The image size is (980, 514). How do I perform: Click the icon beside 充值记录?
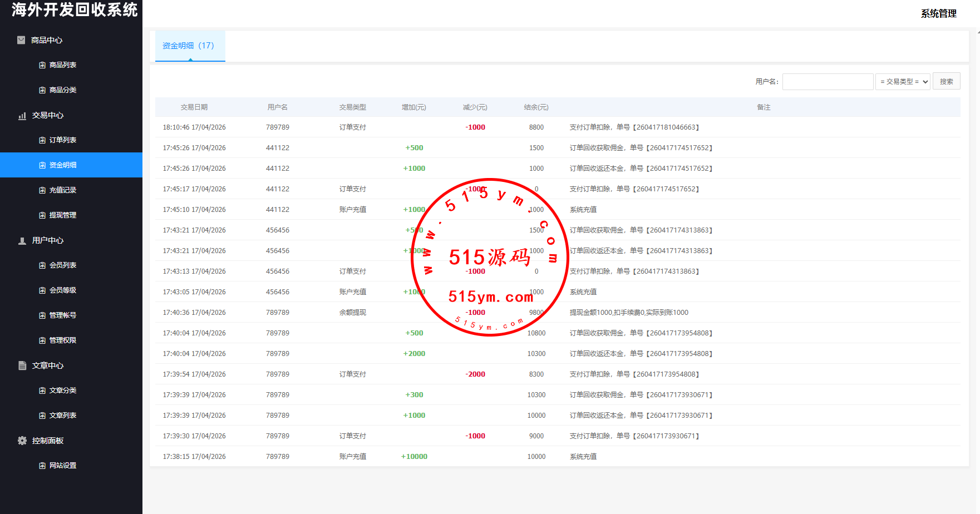[x=42, y=190]
